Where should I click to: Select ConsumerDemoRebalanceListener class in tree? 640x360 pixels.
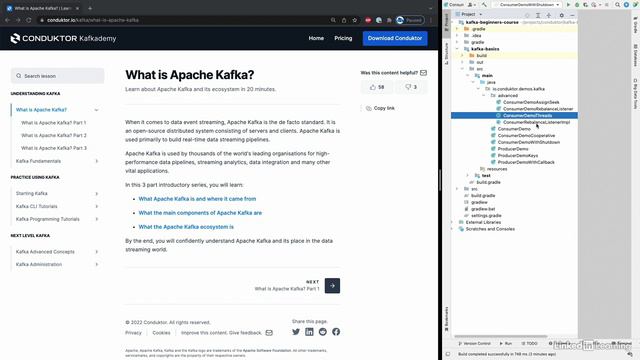tap(538, 109)
